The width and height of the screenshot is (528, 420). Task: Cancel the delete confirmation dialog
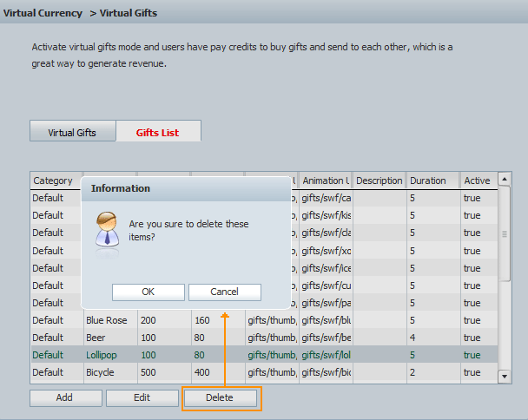pyautogui.click(x=225, y=292)
